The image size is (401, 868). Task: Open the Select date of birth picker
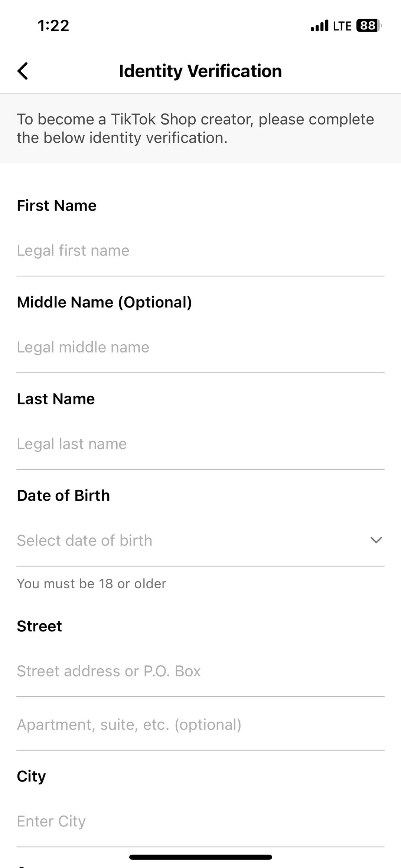[x=186, y=540]
